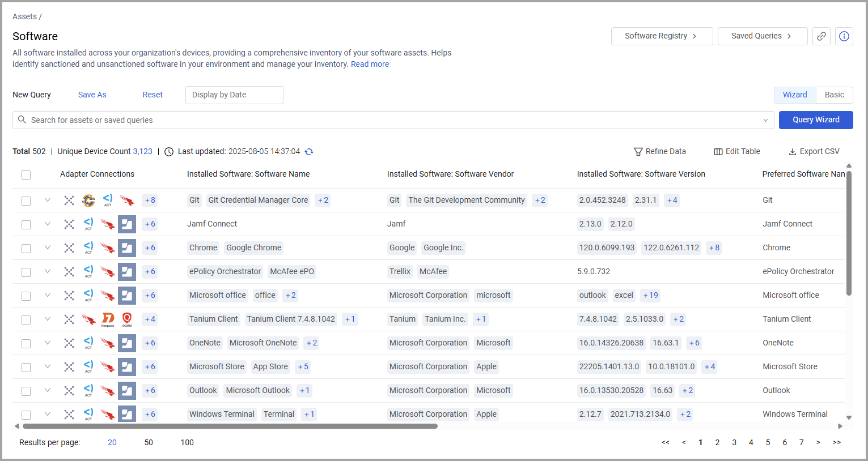Click the blue square adapter icon in Outlook row
Screen dimensions: 868x461
click(127, 391)
